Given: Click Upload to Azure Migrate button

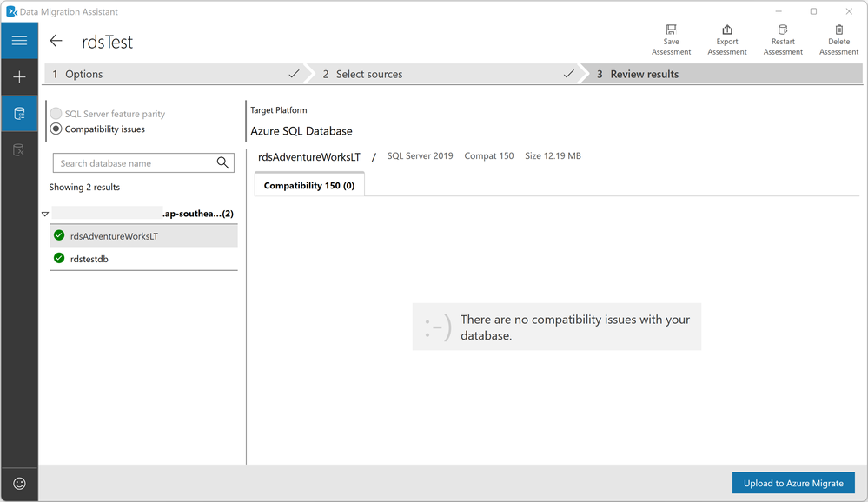Looking at the screenshot, I should [793, 483].
